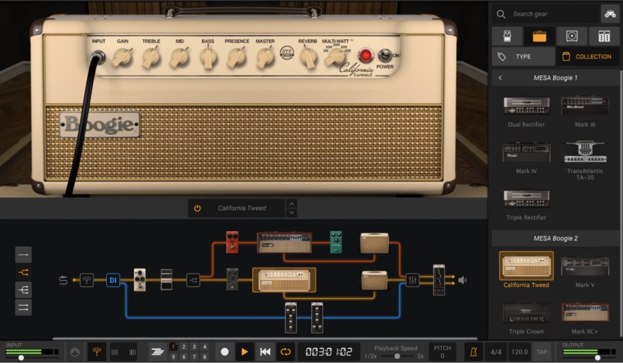Select the DI block in the chain
The width and height of the screenshot is (623, 364).
point(113,280)
